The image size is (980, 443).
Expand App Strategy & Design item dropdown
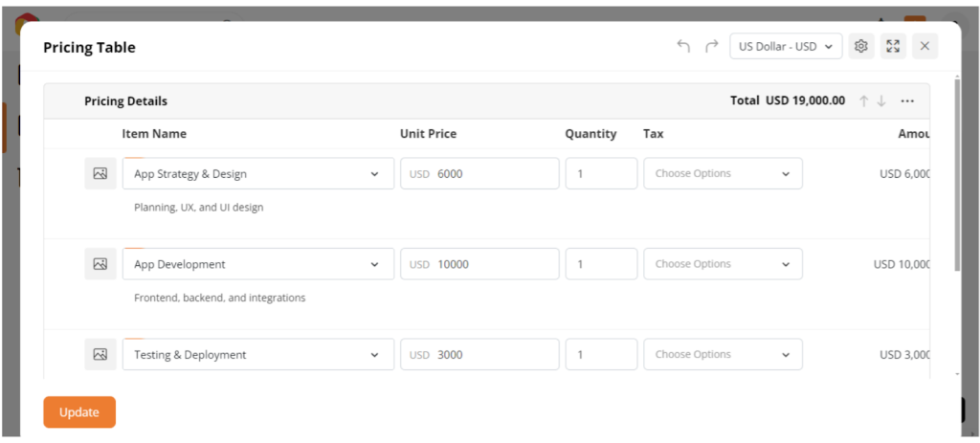click(373, 174)
